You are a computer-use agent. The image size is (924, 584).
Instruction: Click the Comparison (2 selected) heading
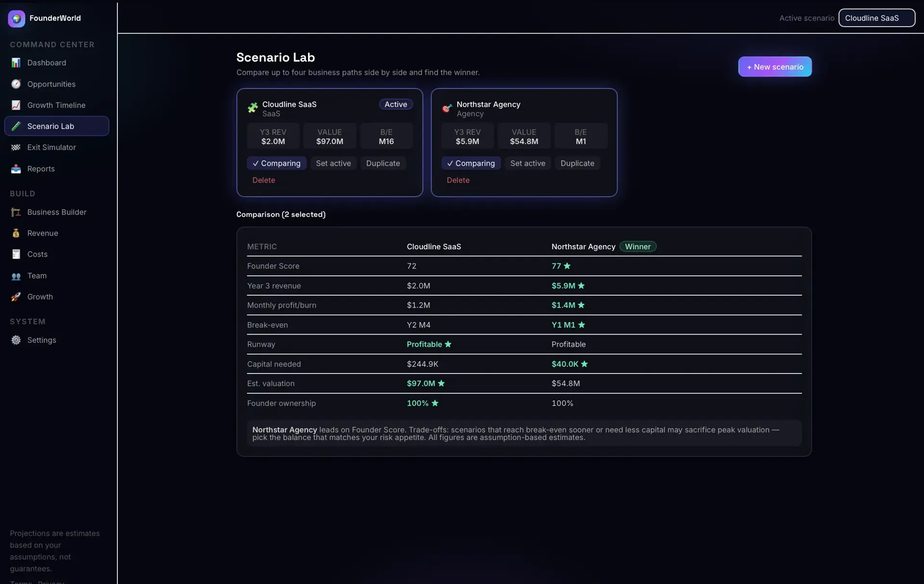(x=281, y=214)
